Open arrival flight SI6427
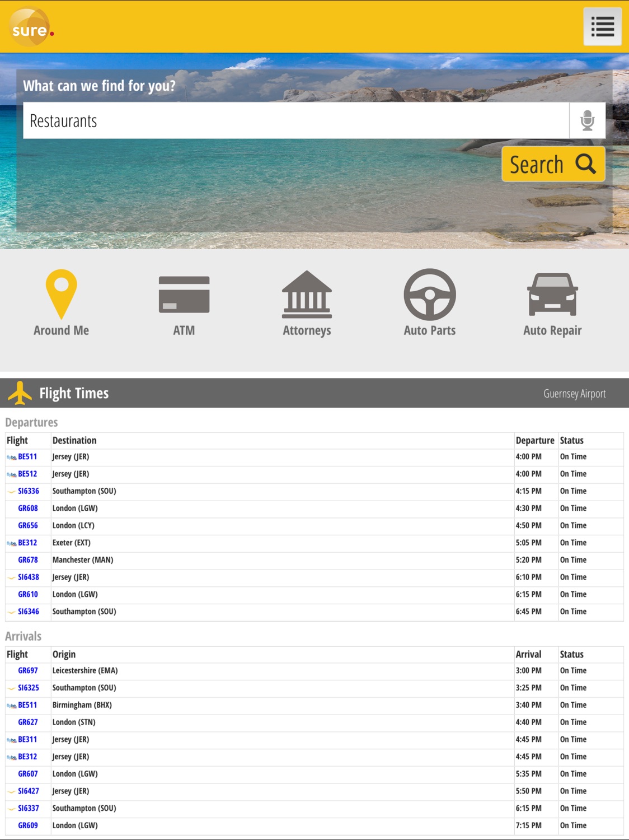This screenshot has height=840, width=629. pyautogui.click(x=29, y=791)
